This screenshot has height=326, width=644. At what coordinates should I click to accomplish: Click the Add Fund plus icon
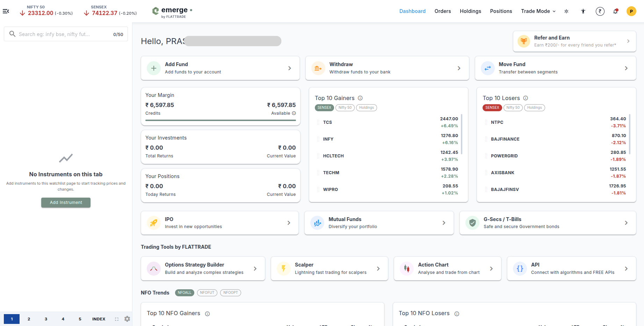click(x=154, y=68)
